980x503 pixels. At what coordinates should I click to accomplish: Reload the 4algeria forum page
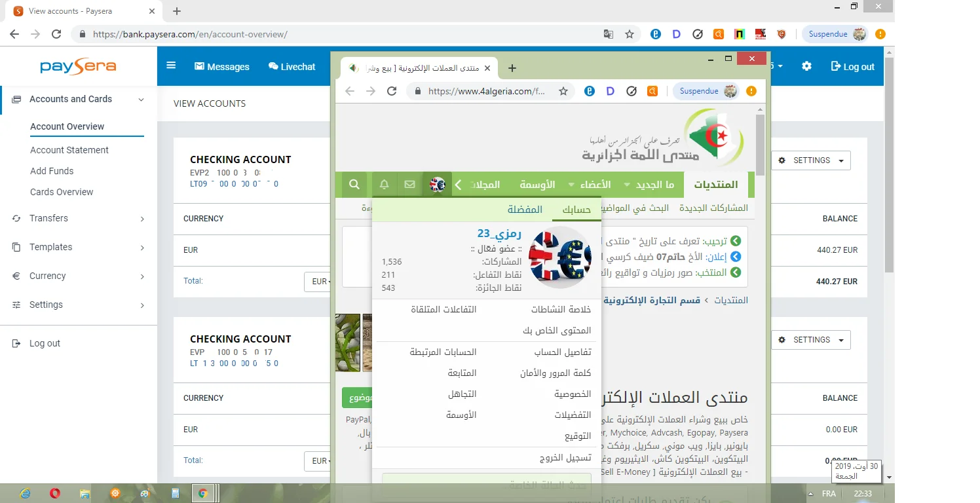coord(392,91)
